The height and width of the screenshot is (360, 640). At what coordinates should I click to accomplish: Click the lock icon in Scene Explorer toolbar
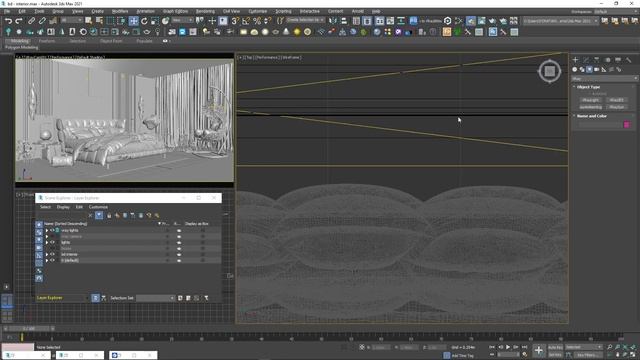[109, 216]
